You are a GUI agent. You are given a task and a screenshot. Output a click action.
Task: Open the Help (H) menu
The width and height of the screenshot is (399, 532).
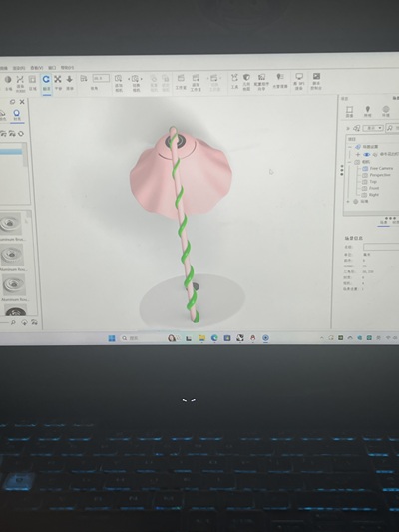pyautogui.click(x=67, y=68)
